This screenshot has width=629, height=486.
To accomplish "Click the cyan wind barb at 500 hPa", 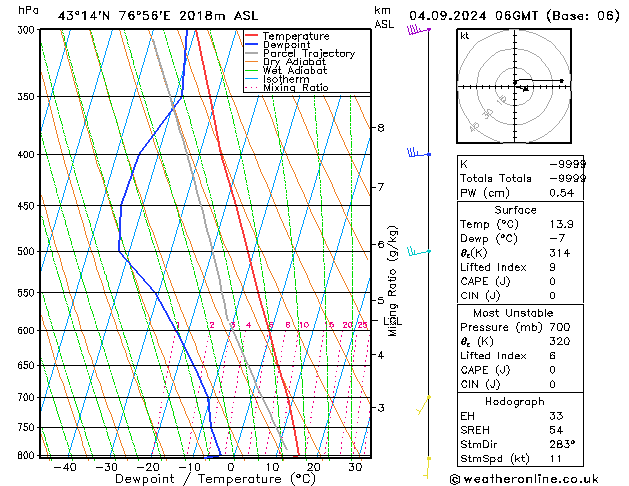I will (x=419, y=251).
